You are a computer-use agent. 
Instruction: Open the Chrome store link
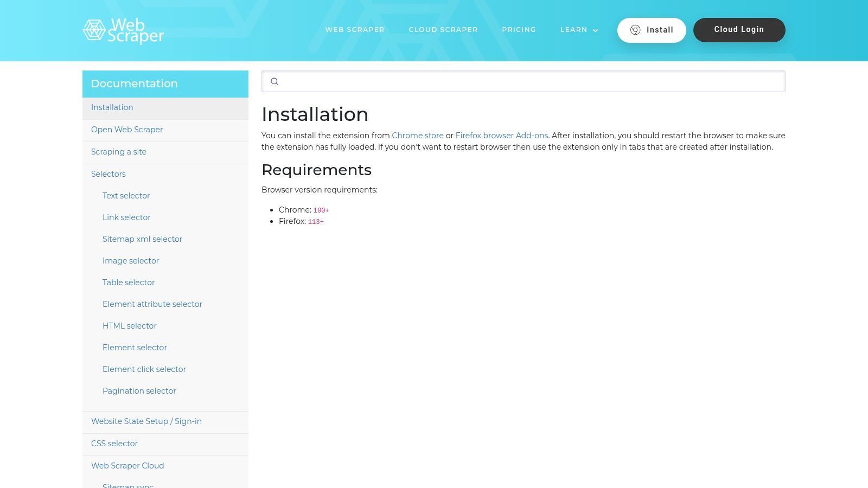(418, 136)
